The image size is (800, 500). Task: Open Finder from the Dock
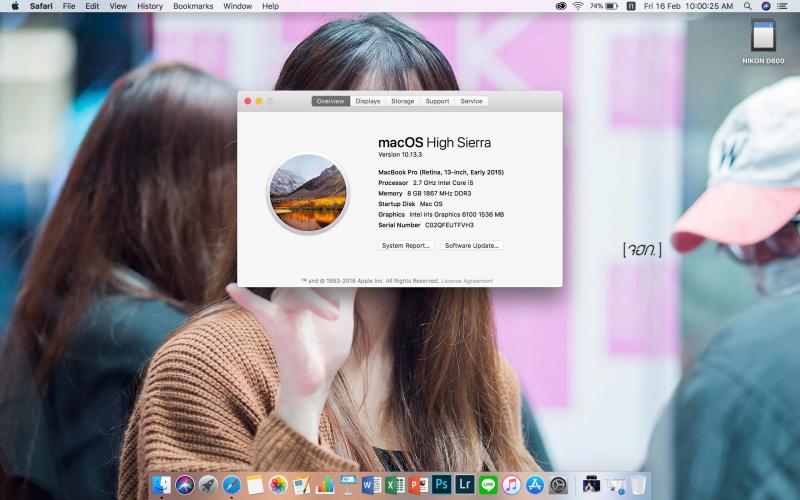pos(162,484)
